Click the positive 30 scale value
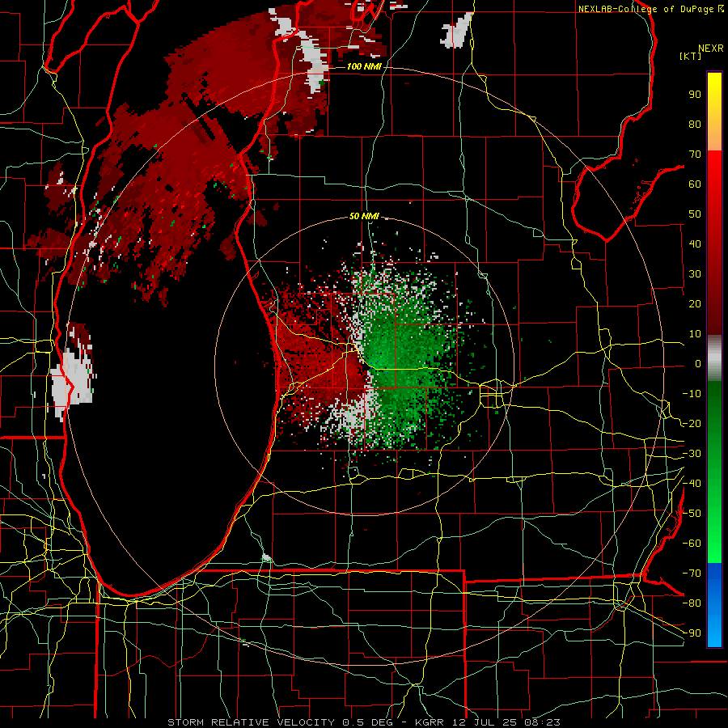The image size is (728, 728). [695, 274]
